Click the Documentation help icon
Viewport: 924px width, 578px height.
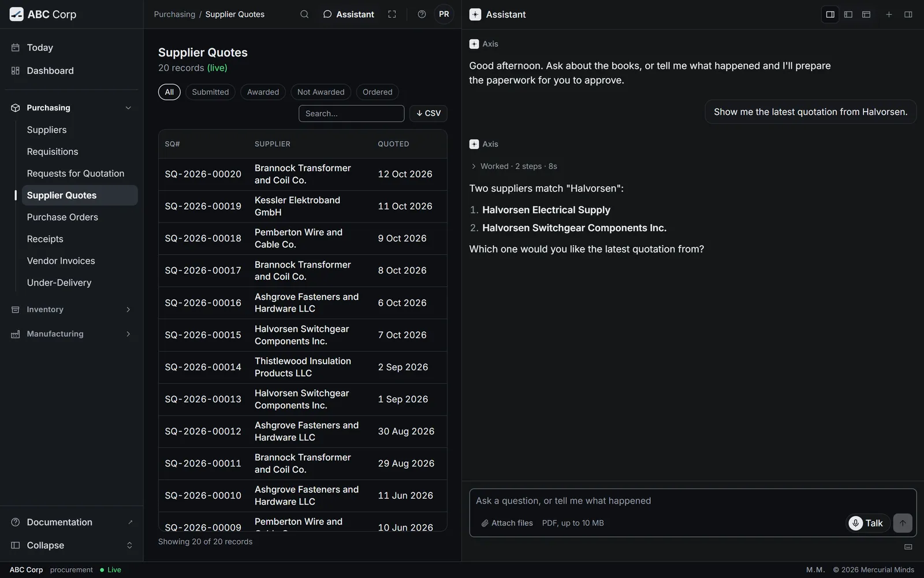pos(16,522)
